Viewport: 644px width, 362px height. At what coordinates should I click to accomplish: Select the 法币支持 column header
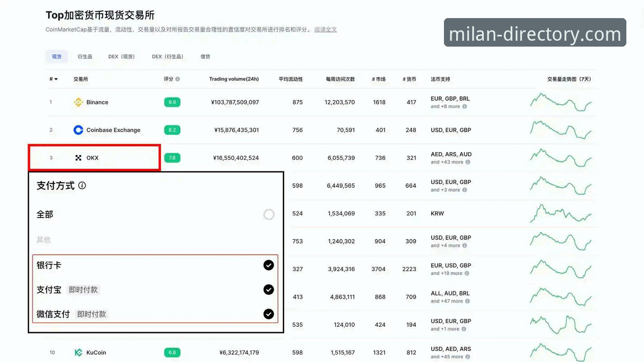point(440,79)
